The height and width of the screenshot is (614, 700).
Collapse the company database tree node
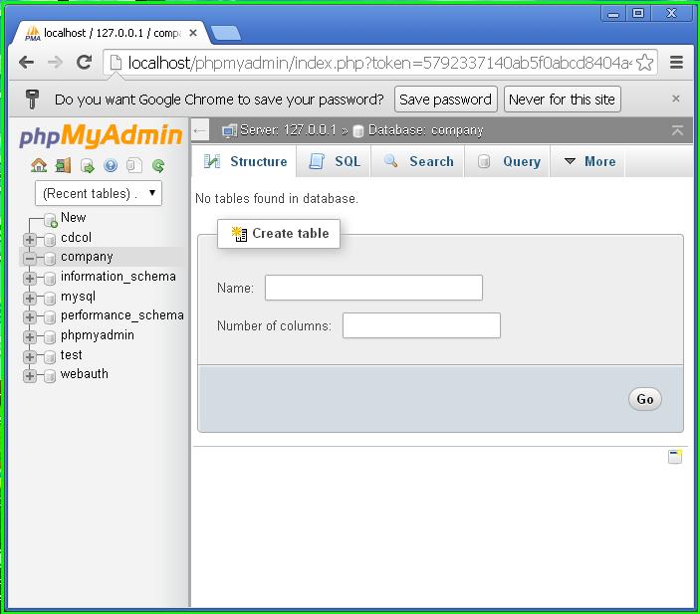coord(30,259)
